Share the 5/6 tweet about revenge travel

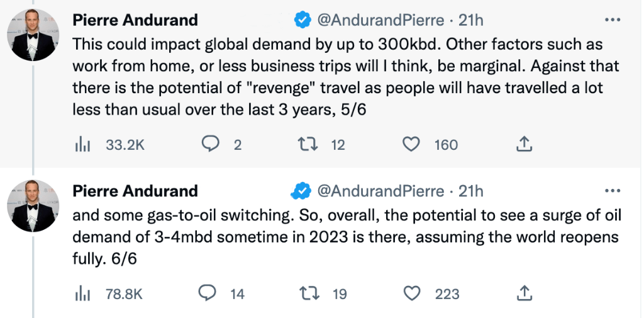click(523, 145)
